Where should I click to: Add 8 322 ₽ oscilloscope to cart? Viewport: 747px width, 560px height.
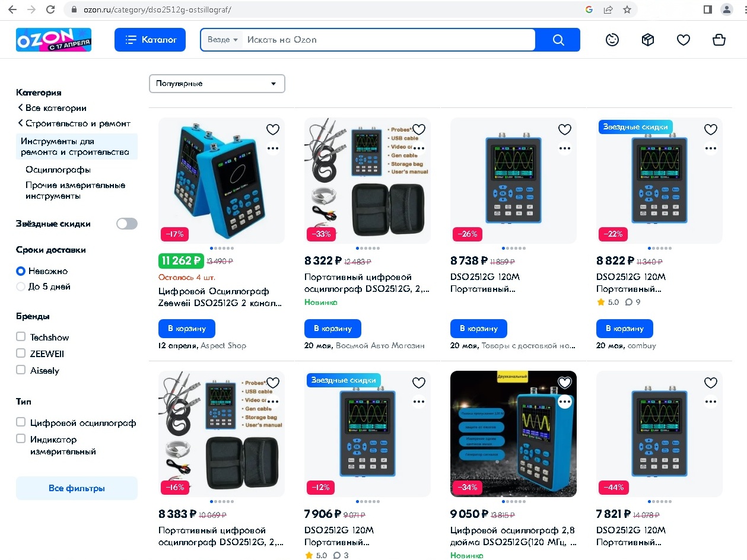[333, 329]
